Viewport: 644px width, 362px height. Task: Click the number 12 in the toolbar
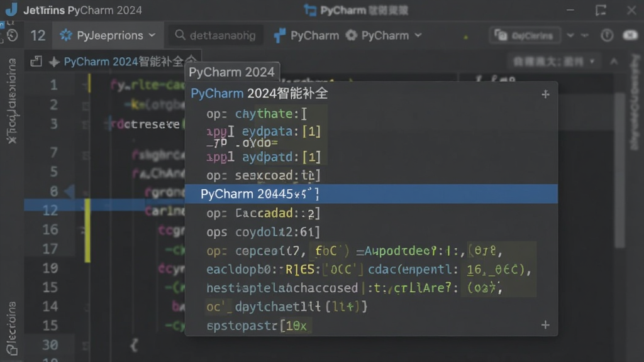pyautogui.click(x=38, y=36)
